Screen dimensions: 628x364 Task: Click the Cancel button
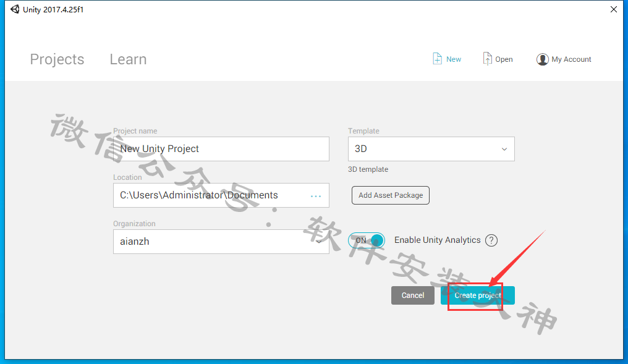[x=413, y=295]
